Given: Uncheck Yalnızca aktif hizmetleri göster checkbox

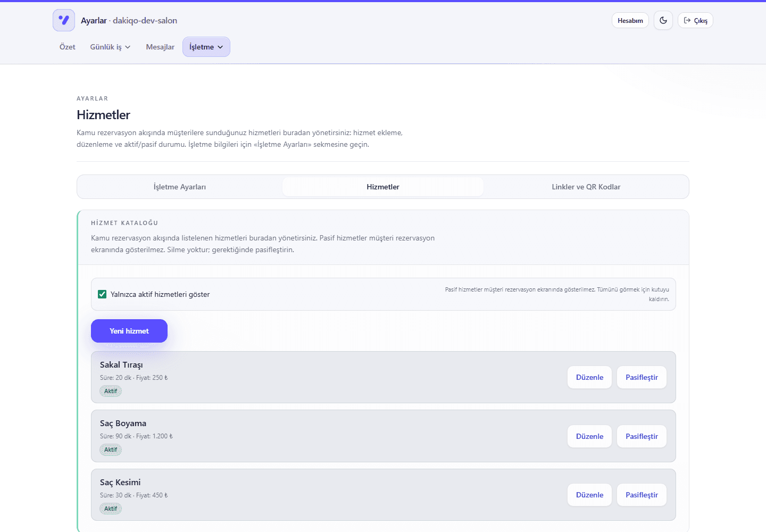Looking at the screenshot, I should 102,294.
